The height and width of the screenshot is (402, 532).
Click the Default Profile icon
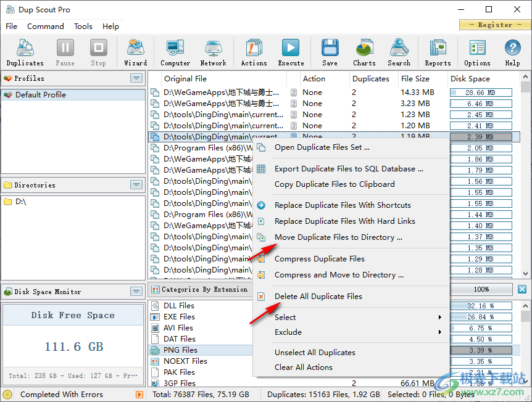[x=8, y=94]
